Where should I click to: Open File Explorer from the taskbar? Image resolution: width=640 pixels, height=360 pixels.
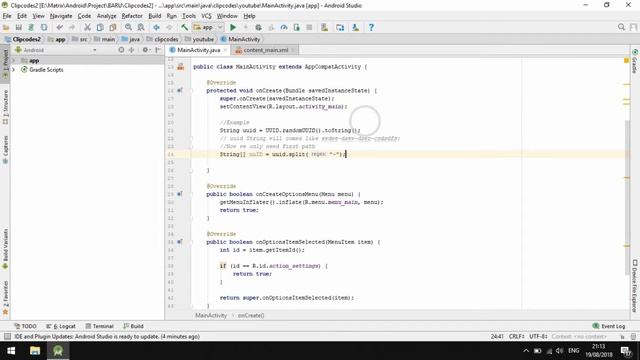tap(35, 351)
